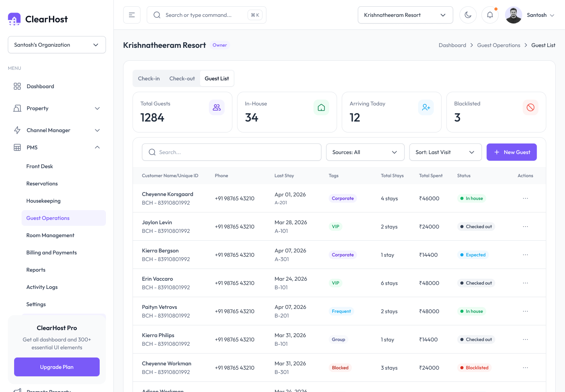The width and height of the screenshot is (565, 392).
Task: Click the Arriving Today person-plus icon
Action: (x=426, y=107)
